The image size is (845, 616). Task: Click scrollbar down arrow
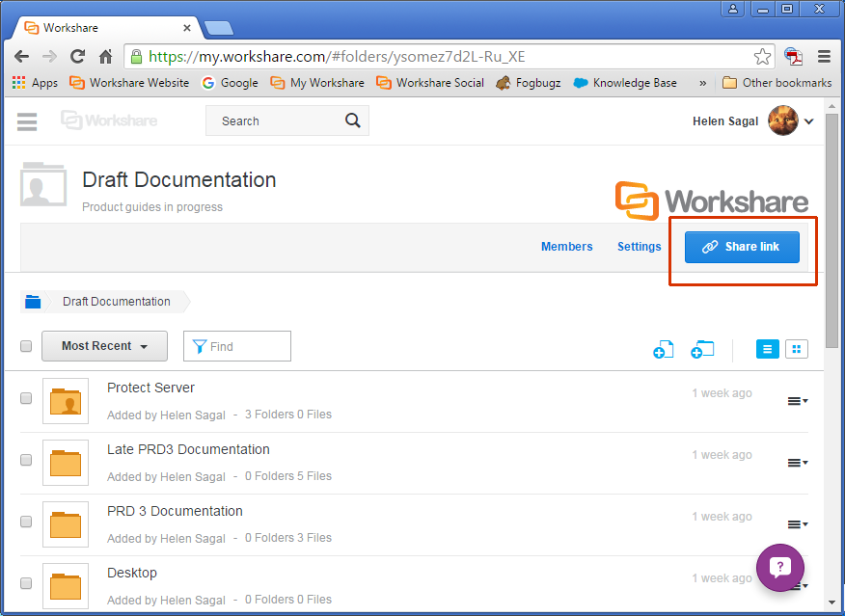(831, 603)
